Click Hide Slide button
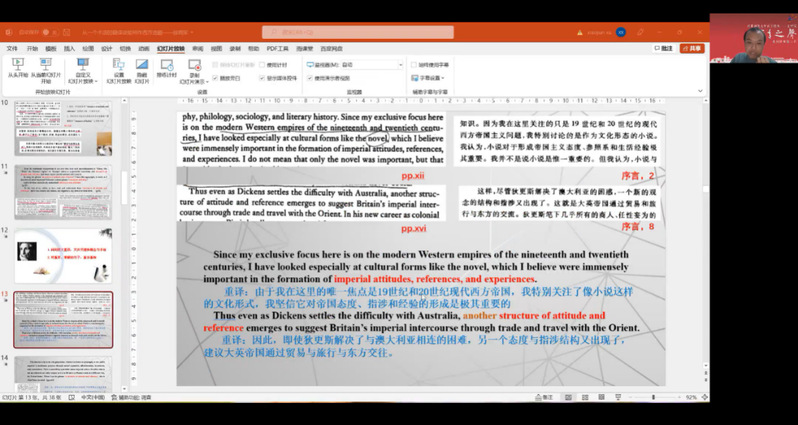798x425 pixels. pos(142,71)
